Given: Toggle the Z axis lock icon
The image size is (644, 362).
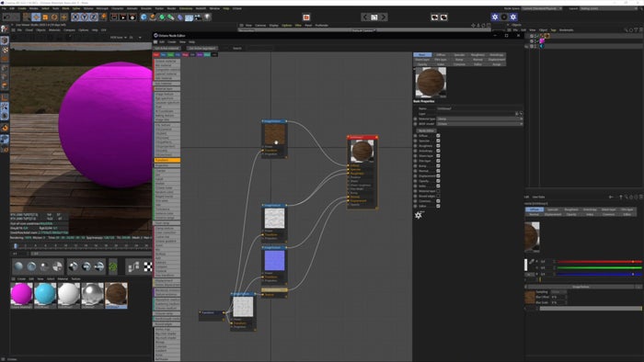Looking at the screenshot, I should [x=94, y=17].
